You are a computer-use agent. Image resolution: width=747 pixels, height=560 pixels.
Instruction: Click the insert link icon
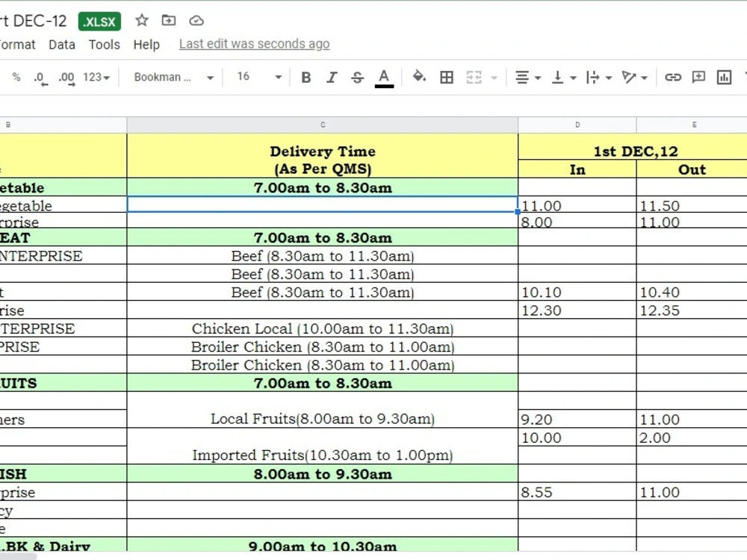pyautogui.click(x=673, y=77)
